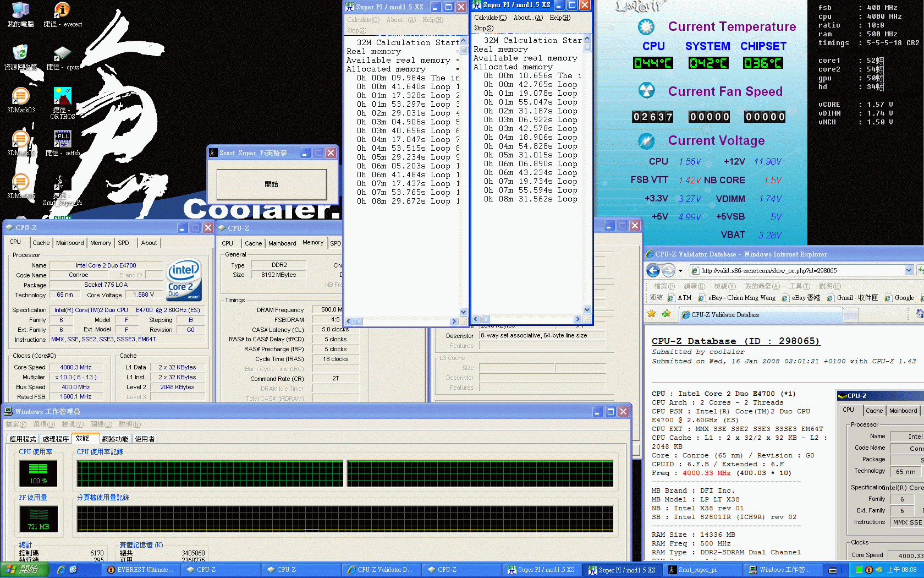Click the Add to Favorites star-plus icon
Image resolution: width=924 pixels, height=578 pixels.
point(667,314)
